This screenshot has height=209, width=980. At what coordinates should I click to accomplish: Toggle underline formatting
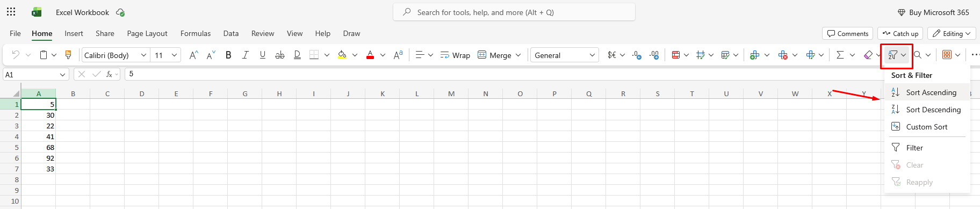(263, 55)
